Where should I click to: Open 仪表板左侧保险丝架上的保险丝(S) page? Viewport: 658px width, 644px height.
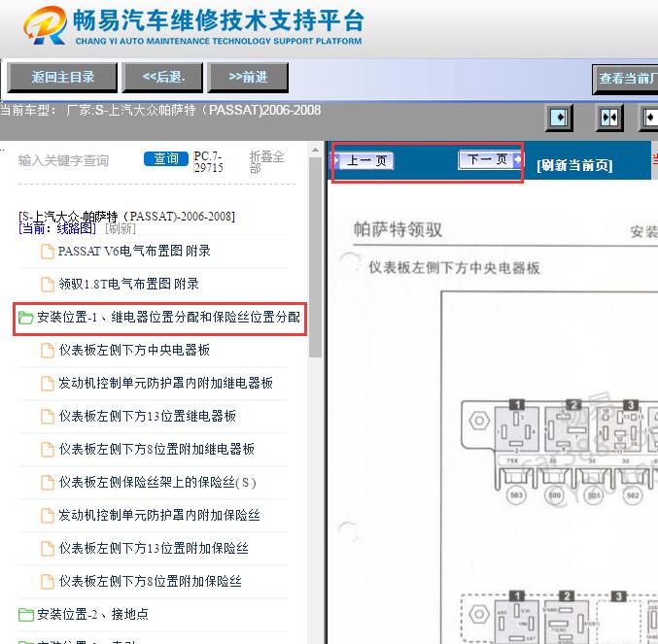coord(157,482)
